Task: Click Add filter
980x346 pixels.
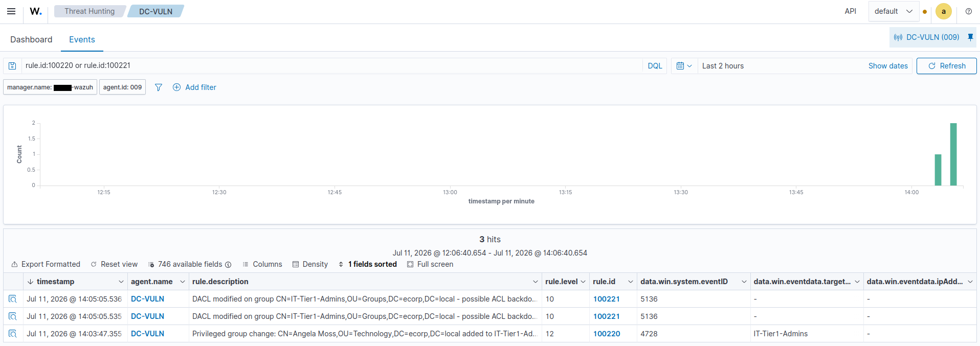Action: tap(194, 87)
